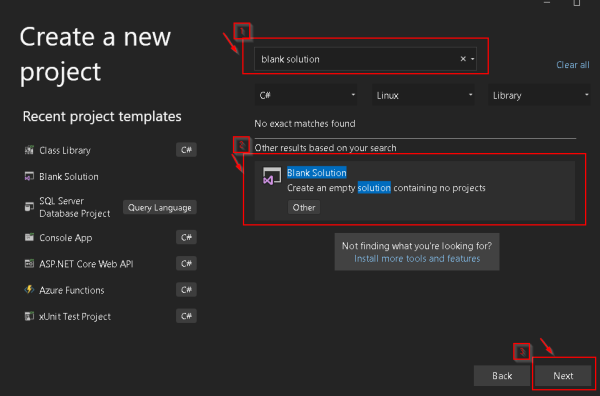Clear search text with the X button
The image size is (600, 396).
tap(463, 59)
